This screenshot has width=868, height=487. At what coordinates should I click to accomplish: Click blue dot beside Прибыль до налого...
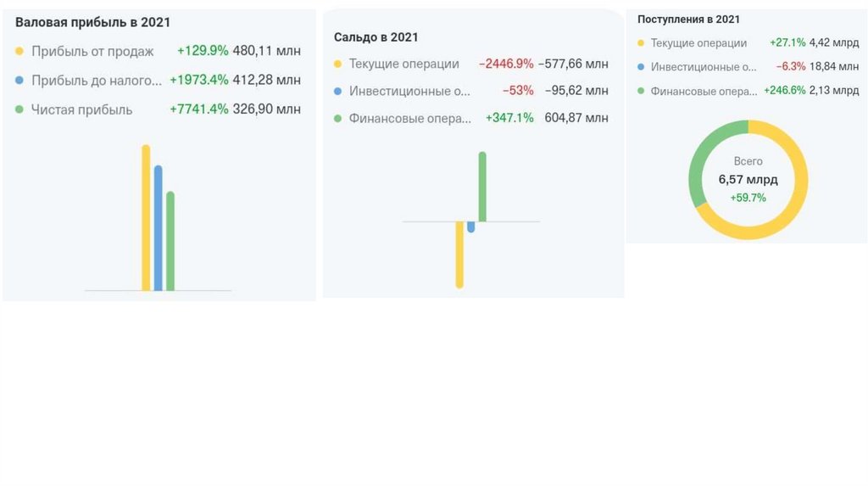[19, 81]
